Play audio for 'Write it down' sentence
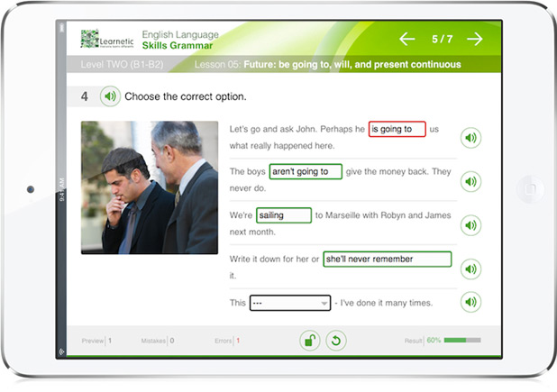 (x=470, y=269)
